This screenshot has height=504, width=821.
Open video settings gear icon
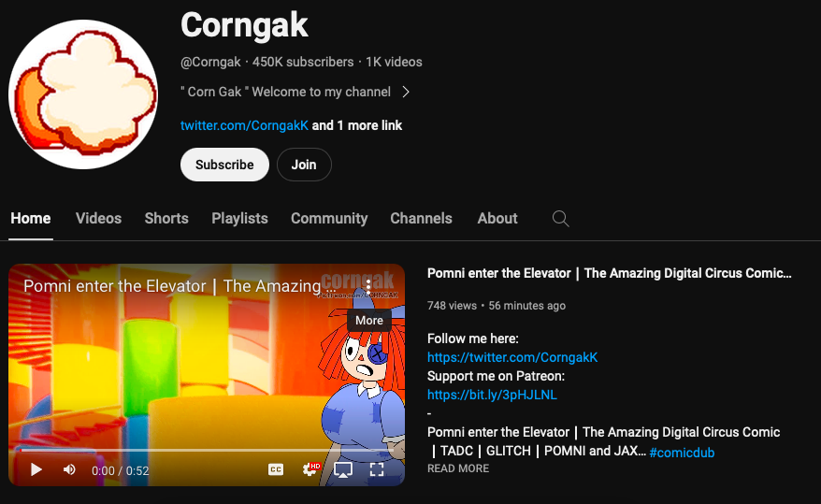coord(310,468)
